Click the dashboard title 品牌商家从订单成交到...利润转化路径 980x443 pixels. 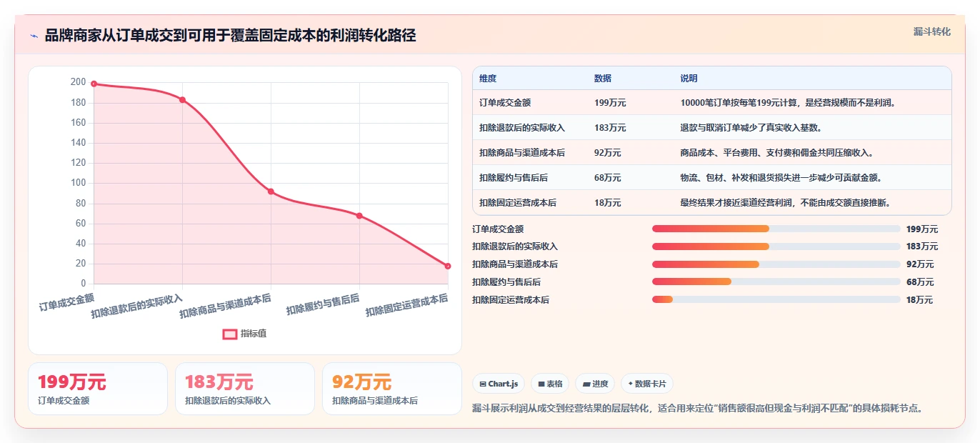tap(230, 36)
